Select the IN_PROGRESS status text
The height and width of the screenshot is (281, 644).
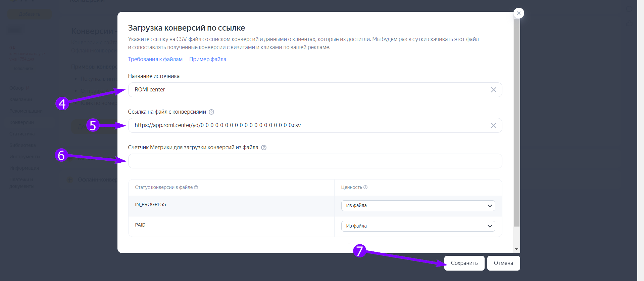tap(150, 204)
